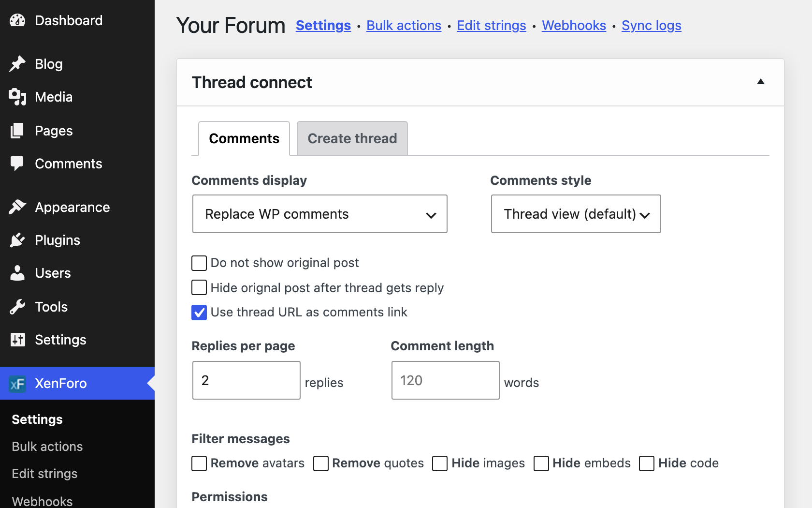Image resolution: width=812 pixels, height=508 pixels.
Task: Enable the Hide images filter
Action: [440, 463]
